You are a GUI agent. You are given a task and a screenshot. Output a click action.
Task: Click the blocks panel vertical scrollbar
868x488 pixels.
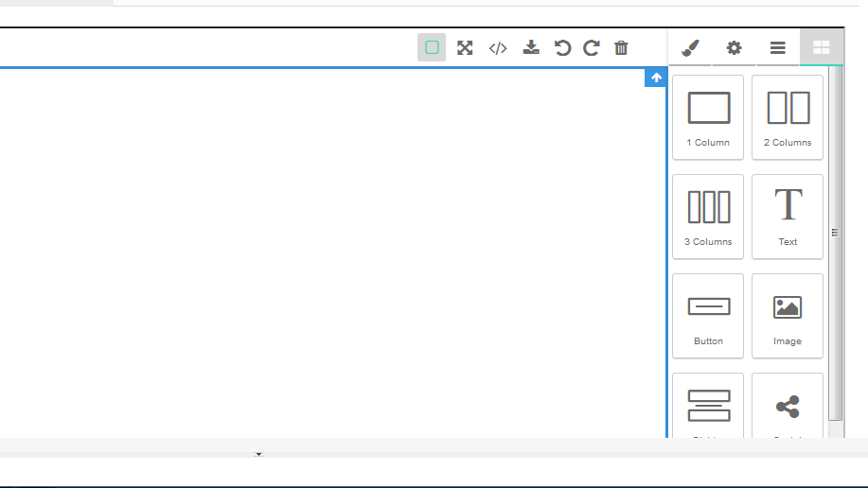click(835, 242)
